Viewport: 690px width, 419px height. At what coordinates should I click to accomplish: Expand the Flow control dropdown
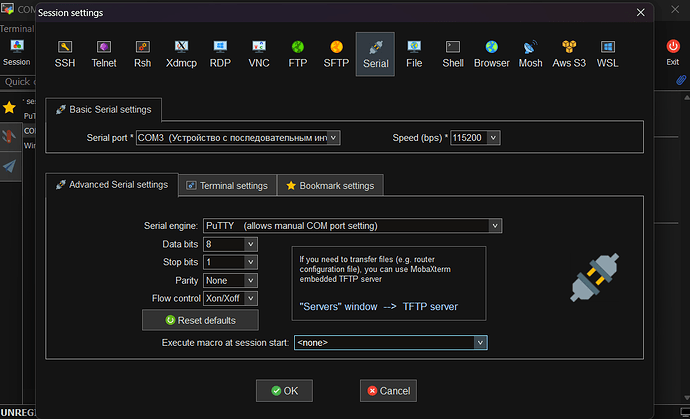230,298
